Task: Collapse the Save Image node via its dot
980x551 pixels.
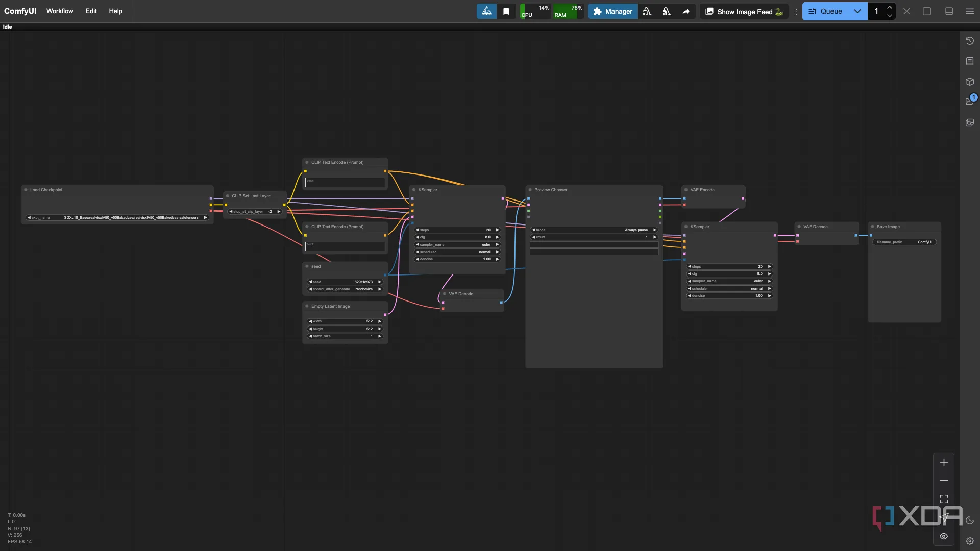Action: coord(872,227)
